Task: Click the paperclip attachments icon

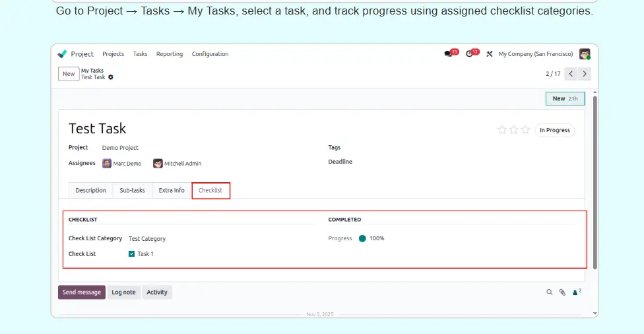Action: coord(562,292)
